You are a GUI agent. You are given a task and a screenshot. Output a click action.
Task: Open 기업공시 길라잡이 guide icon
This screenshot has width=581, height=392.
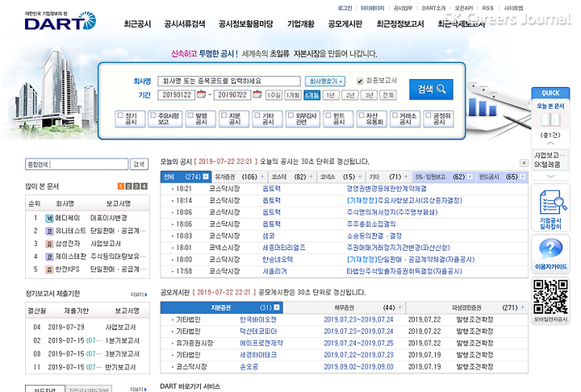(551, 209)
